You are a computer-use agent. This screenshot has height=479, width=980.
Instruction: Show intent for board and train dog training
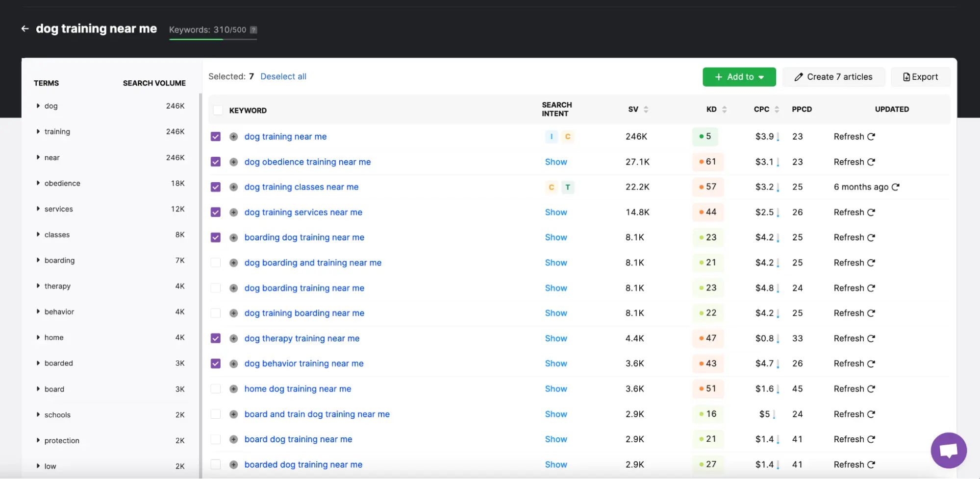[x=556, y=414]
